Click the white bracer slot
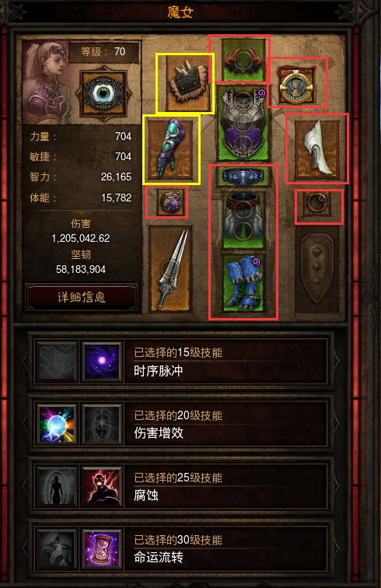 coord(317,149)
